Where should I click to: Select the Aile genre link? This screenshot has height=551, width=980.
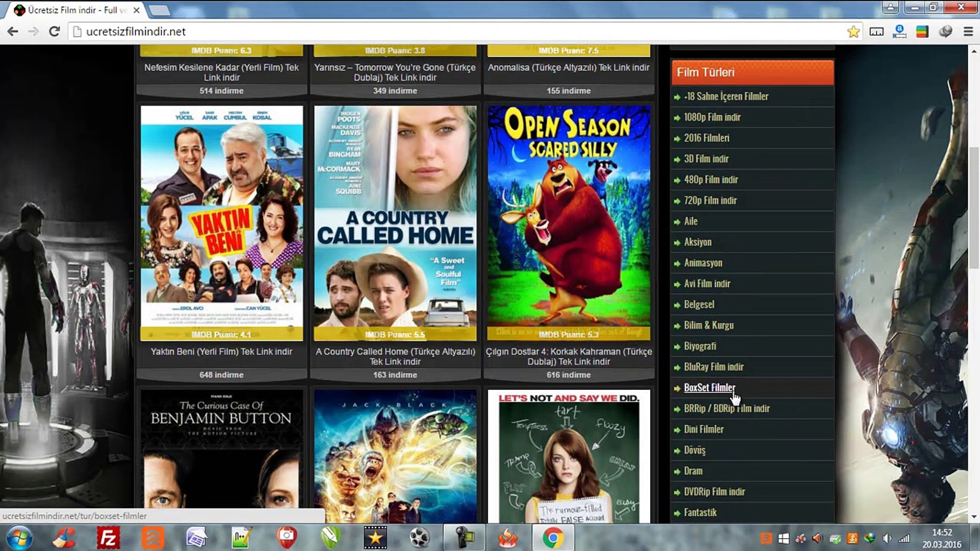(x=691, y=221)
